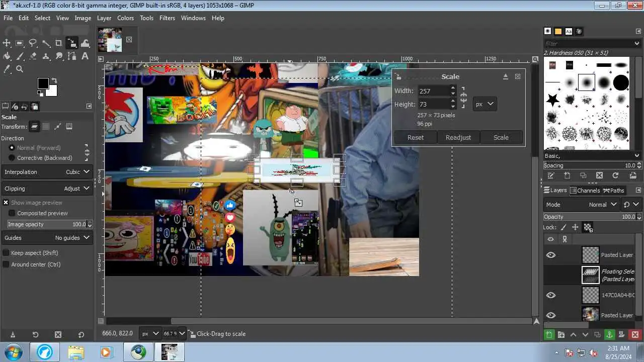Open the Colors menu
The image size is (644, 362).
click(x=125, y=18)
